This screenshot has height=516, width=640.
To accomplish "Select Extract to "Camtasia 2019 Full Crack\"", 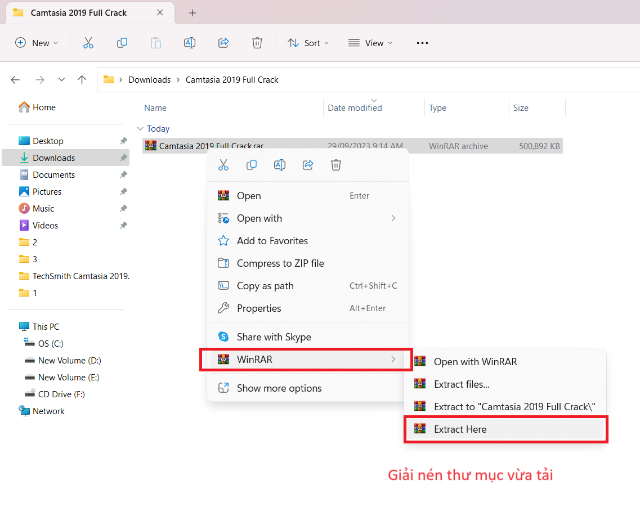I will (505, 407).
